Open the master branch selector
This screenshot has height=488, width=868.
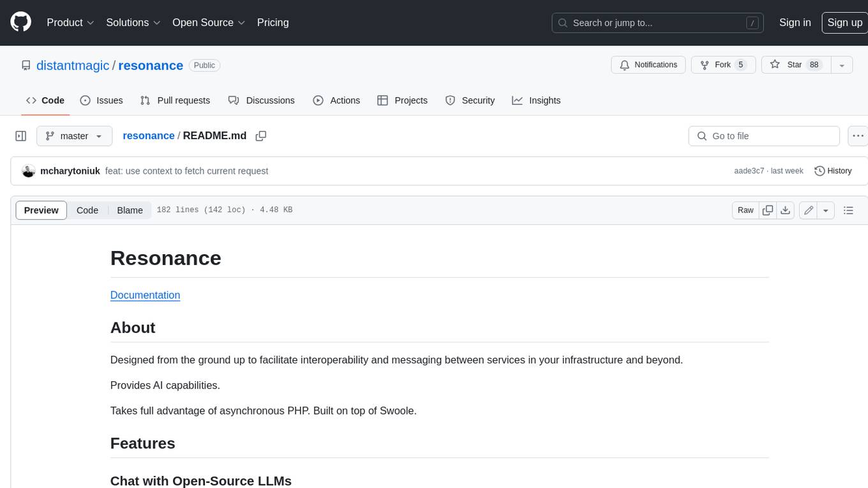(x=74, y=136)
